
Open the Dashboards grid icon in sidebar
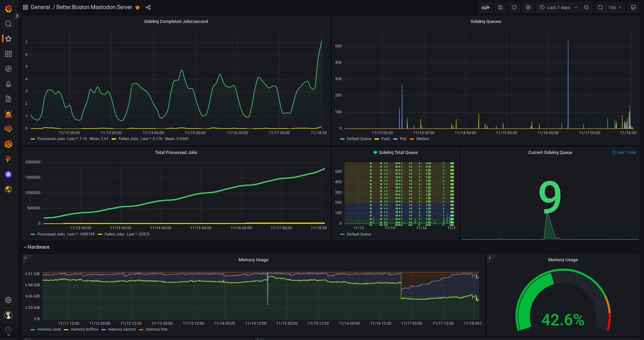point(8,54)
